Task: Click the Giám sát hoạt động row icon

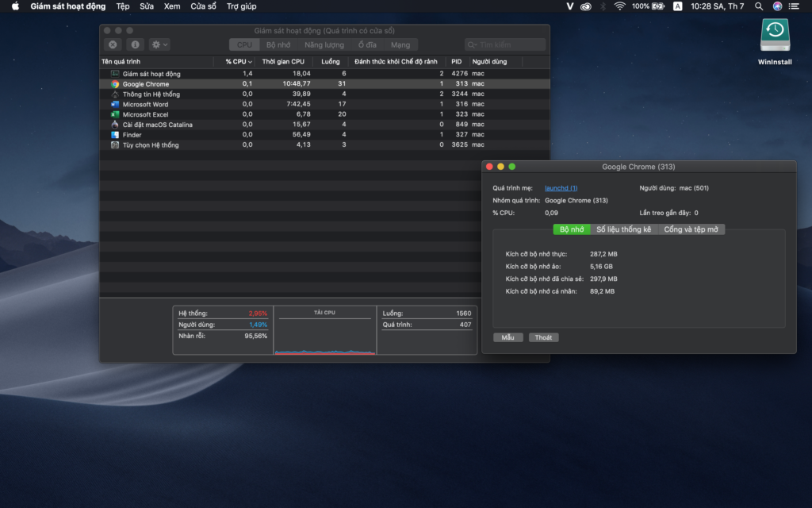Action: (115, 74)
